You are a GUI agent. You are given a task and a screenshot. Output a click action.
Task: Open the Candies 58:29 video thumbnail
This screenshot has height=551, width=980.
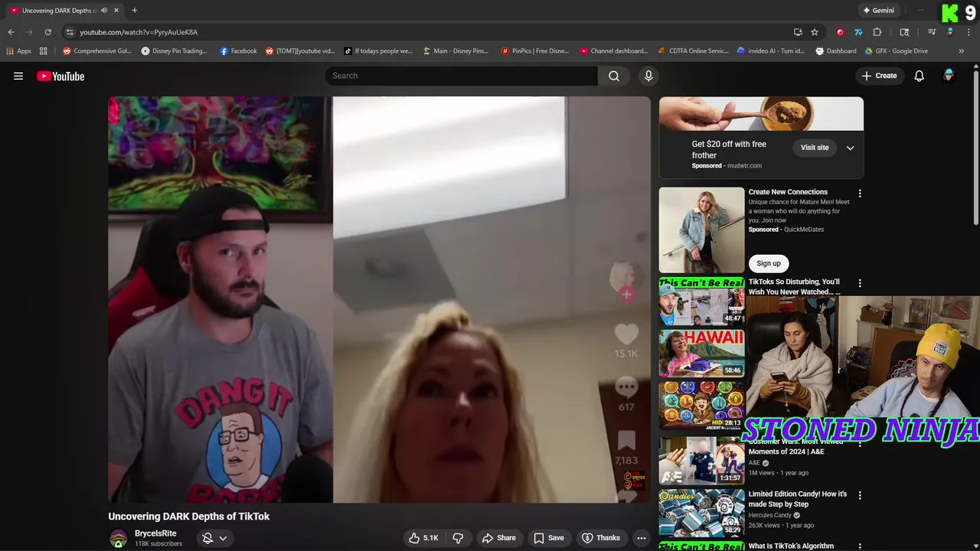tap(701, 513)
